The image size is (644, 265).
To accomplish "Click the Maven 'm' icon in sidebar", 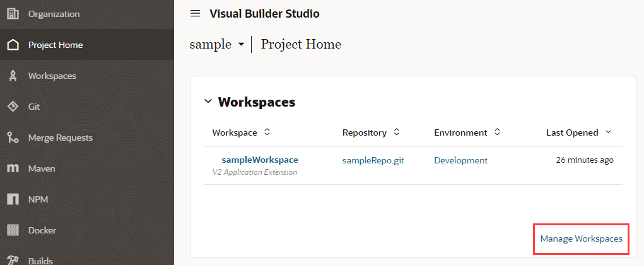I will 13,168.
